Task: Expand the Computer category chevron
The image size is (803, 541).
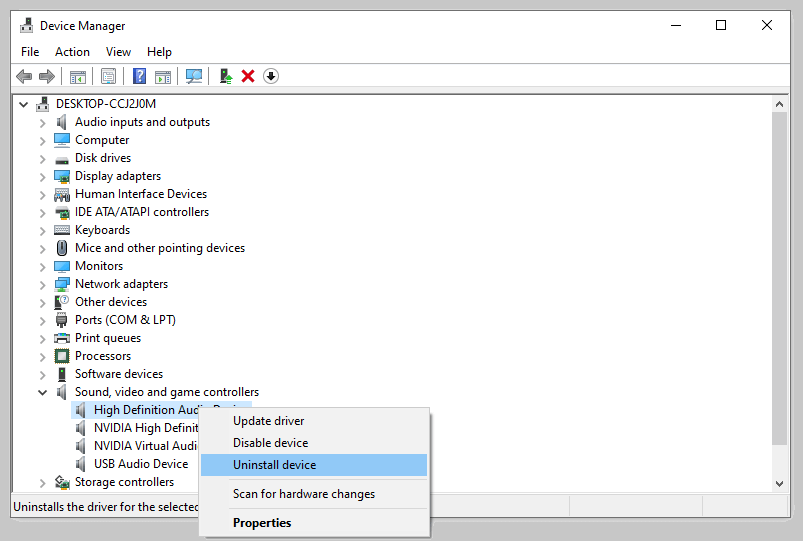Action: [x=43, y=141]
